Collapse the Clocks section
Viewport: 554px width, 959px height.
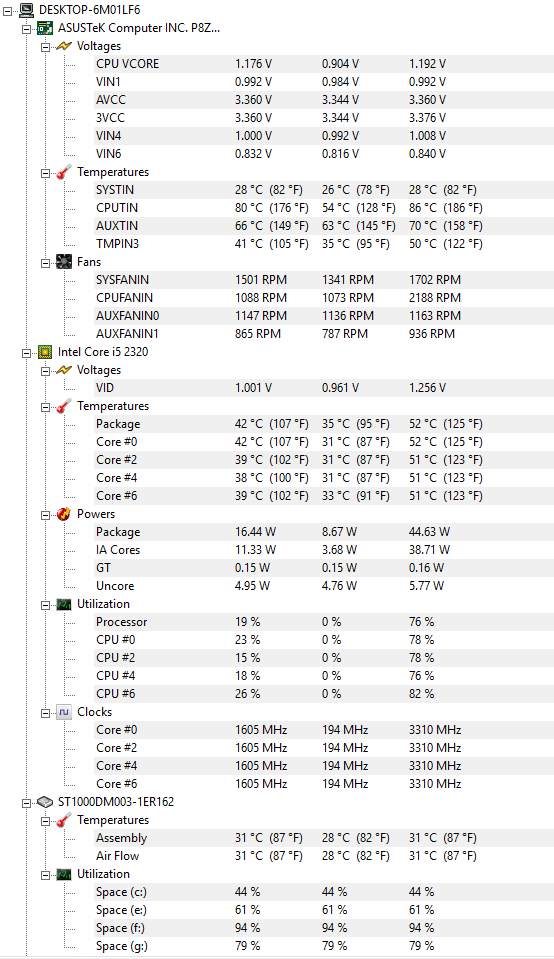[45, 713]
